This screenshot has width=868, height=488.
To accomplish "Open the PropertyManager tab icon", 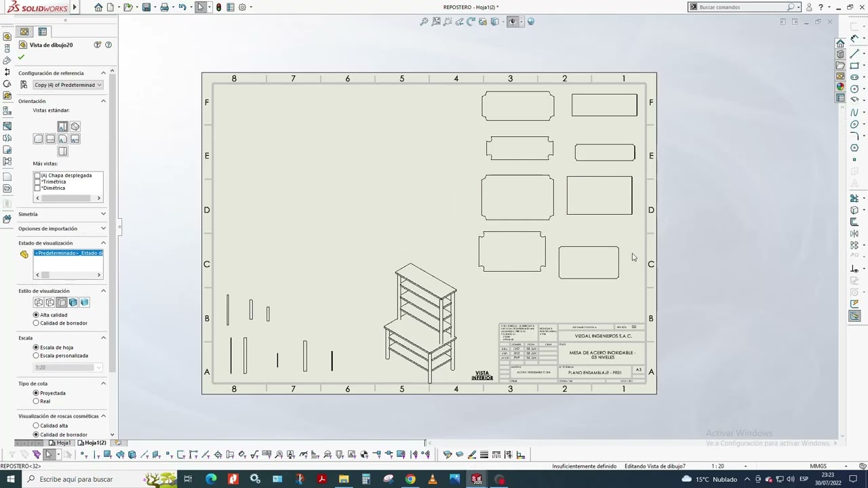I will (43, 32).
